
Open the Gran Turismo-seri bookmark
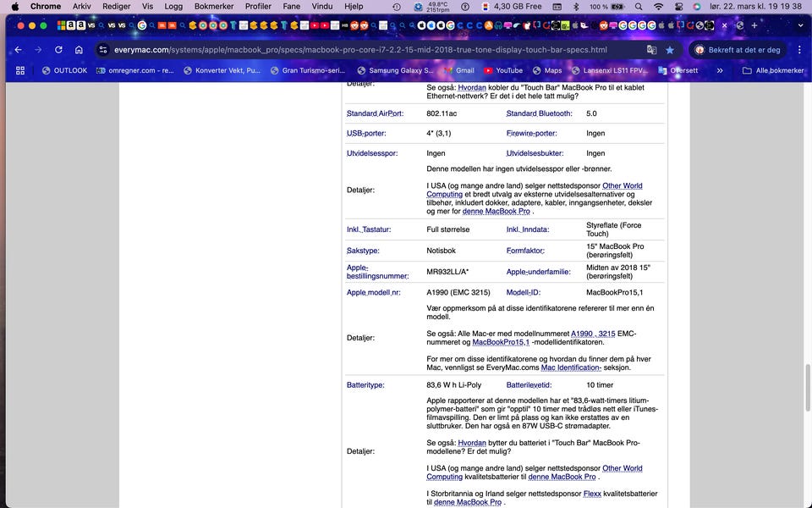308,70
